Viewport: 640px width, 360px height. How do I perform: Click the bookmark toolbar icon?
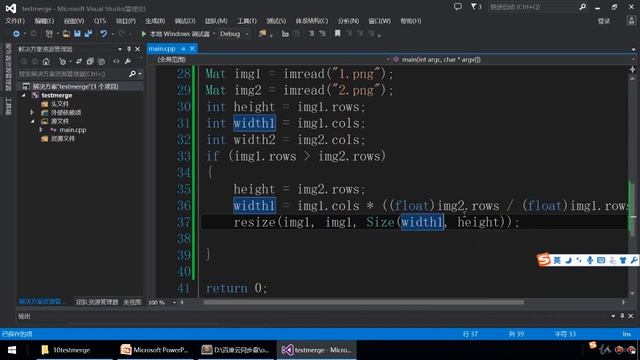point(338,34)
